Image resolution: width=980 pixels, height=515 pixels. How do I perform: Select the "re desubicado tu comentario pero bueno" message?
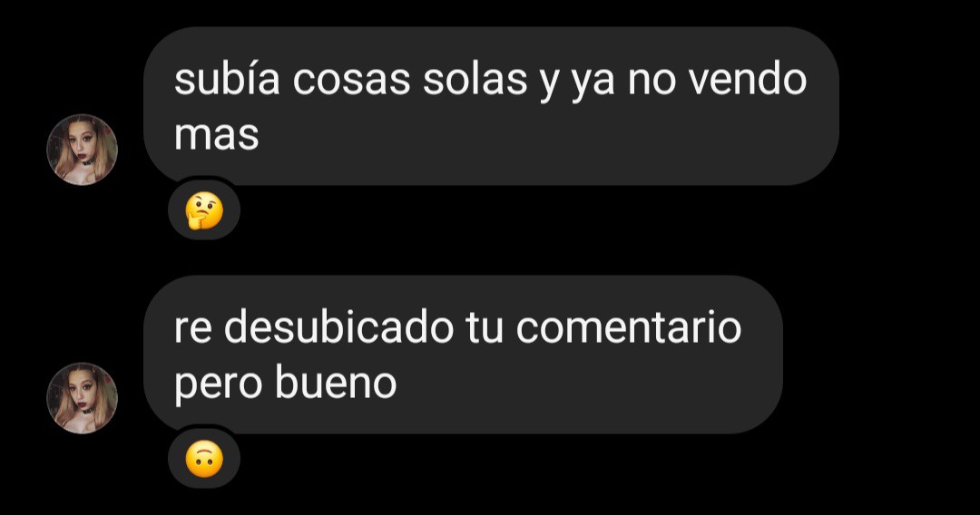(463, 355)
